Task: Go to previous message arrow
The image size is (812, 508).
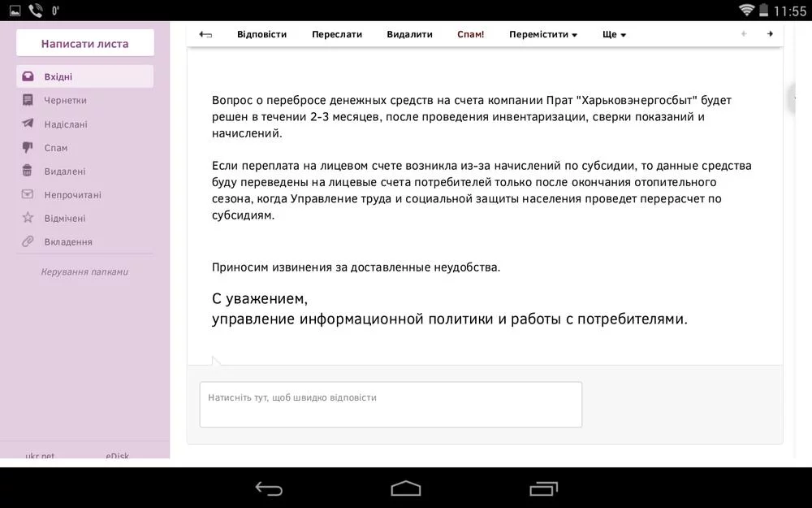Action: click(744, 33)
